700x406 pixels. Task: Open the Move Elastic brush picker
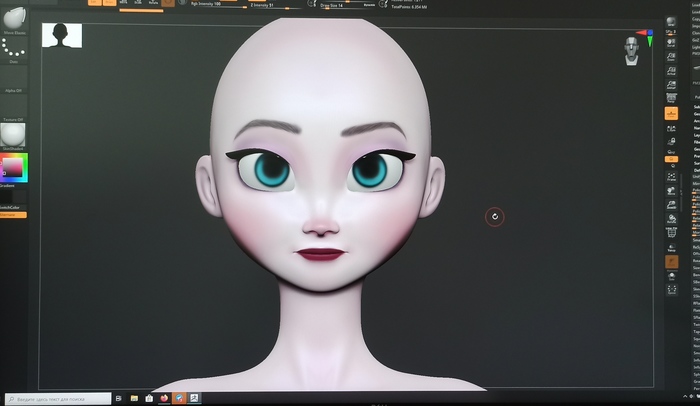(14, 19)
